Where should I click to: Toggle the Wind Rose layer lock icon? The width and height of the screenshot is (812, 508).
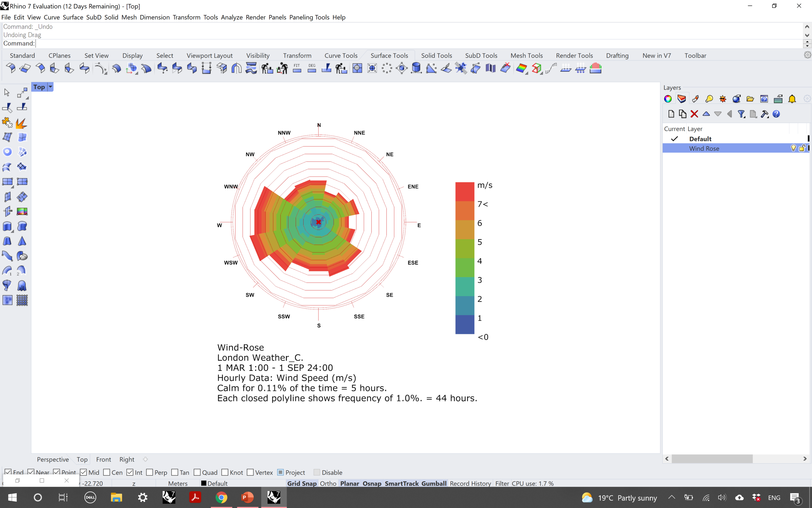click(x=802, y=148)
